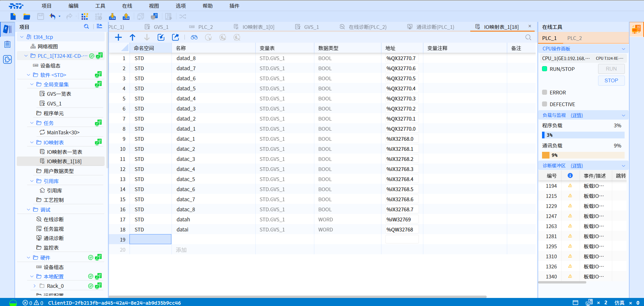Open the import icon in the table toolbar
644x306 pixels.
(161, 37)
